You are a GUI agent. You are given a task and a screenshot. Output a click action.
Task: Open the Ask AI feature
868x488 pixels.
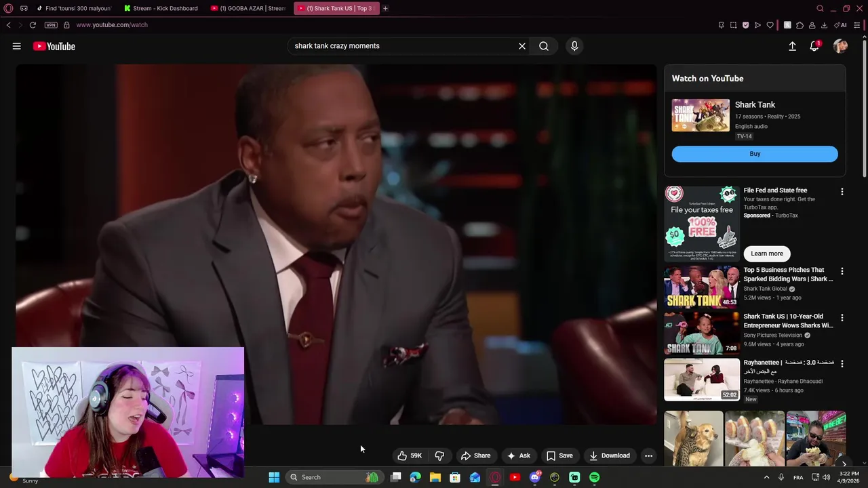(x=519, y=455)
